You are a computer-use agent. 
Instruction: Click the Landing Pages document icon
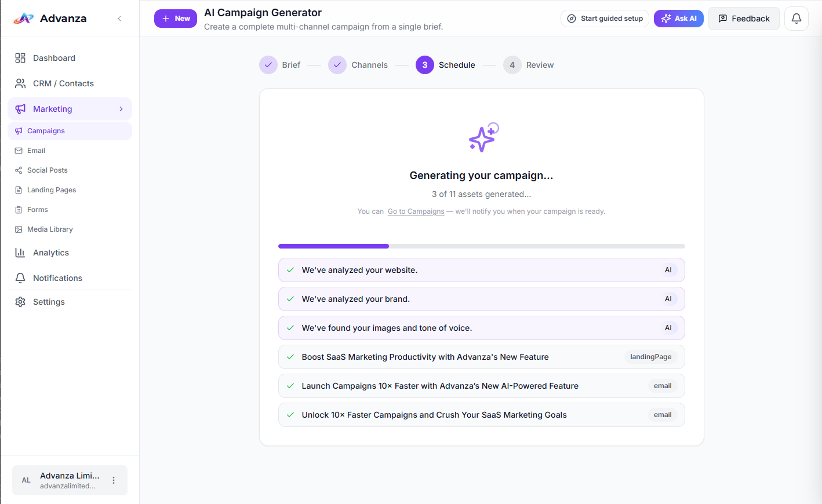tap(19, 190)
